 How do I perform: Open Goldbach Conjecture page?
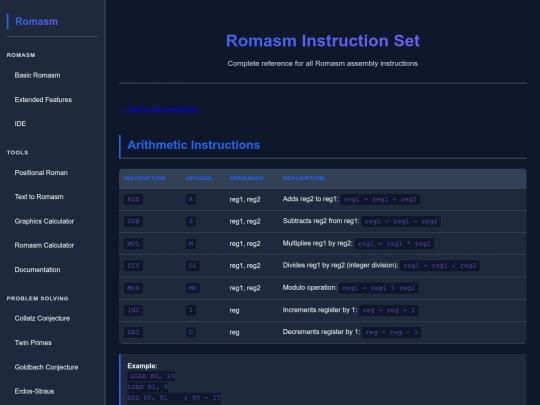click(x=46, y=367)
